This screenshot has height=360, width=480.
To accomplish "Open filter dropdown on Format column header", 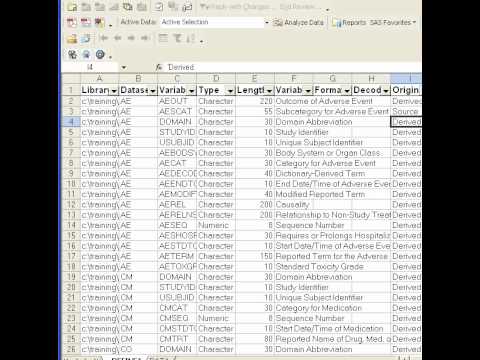I will (347, 91).
